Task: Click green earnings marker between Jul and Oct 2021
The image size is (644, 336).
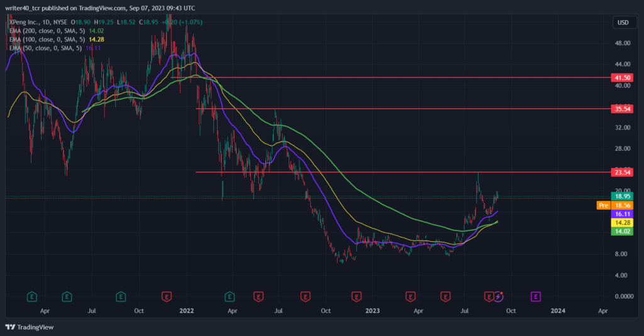Action: 120,296
